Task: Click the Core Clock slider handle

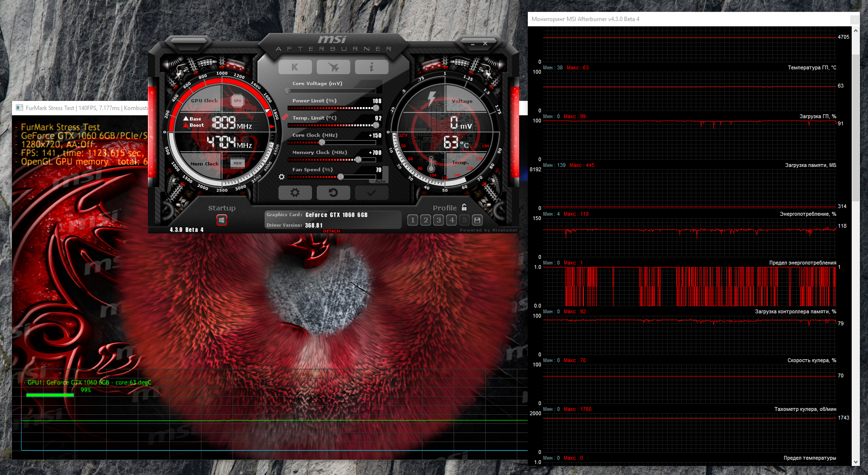Action: (x=322, y=143)
